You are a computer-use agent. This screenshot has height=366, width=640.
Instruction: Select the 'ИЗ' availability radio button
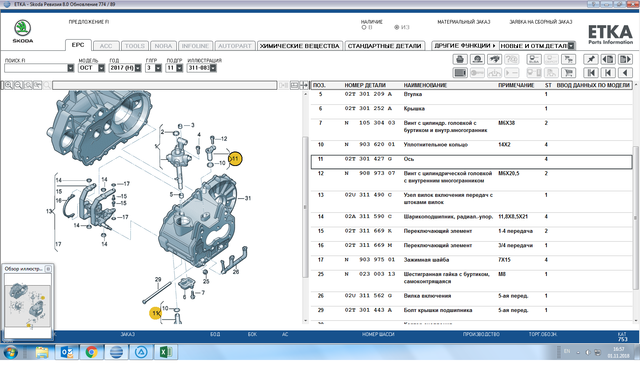coord(396,27)
